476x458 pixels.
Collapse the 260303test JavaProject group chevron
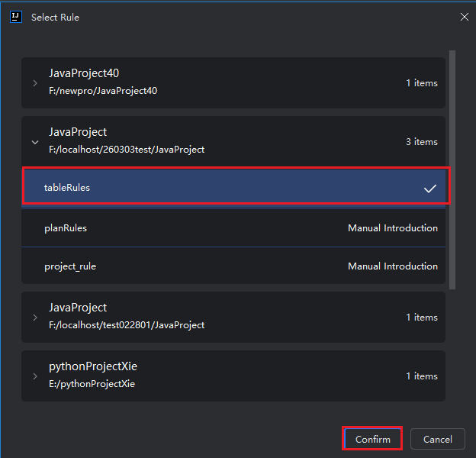(35, 141)
